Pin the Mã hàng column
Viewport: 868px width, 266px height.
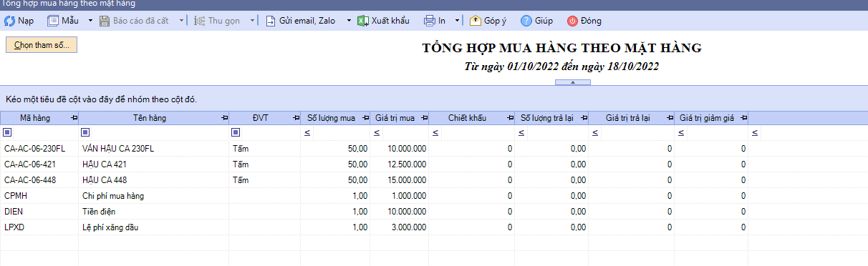74,118
